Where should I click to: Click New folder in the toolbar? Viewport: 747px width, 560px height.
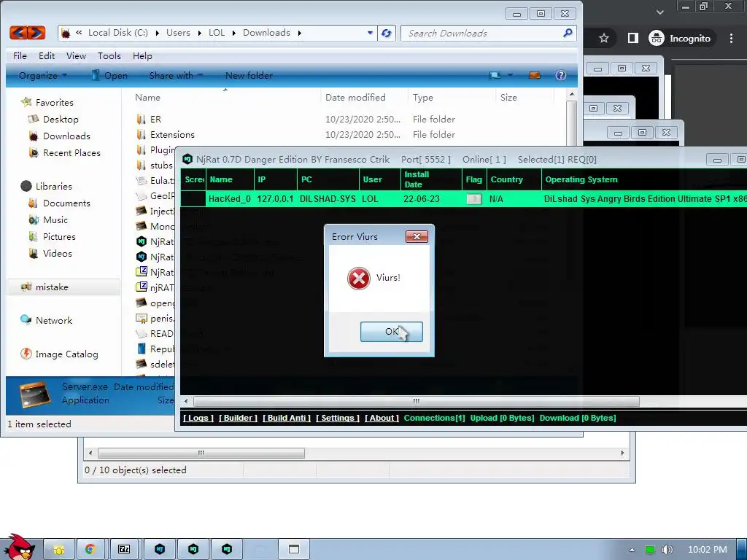pyautogui.click(x=249, y=75)
